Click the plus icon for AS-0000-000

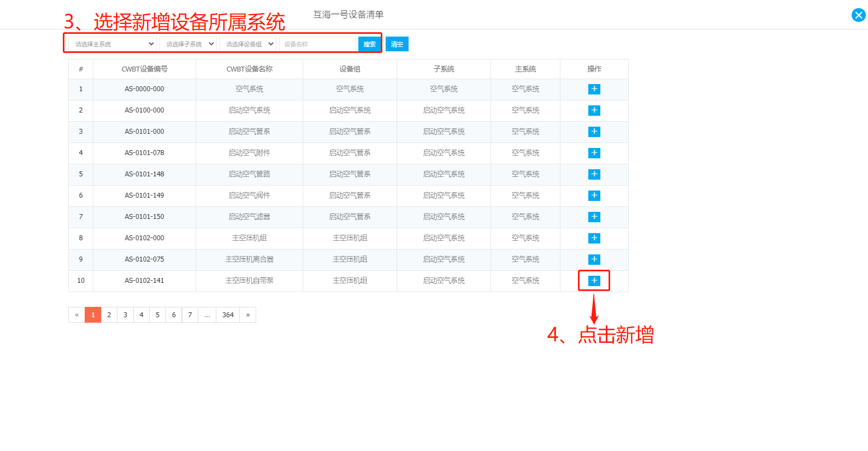tap(594, 89)
